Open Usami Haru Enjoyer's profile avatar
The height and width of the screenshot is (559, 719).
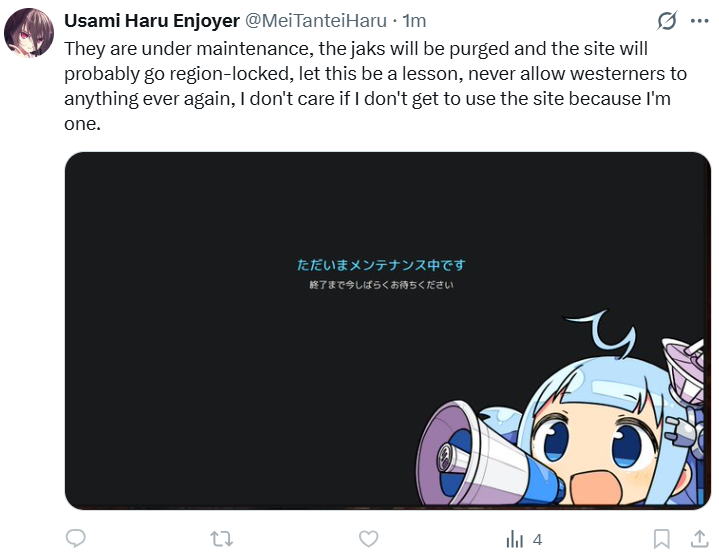point(29,33)
